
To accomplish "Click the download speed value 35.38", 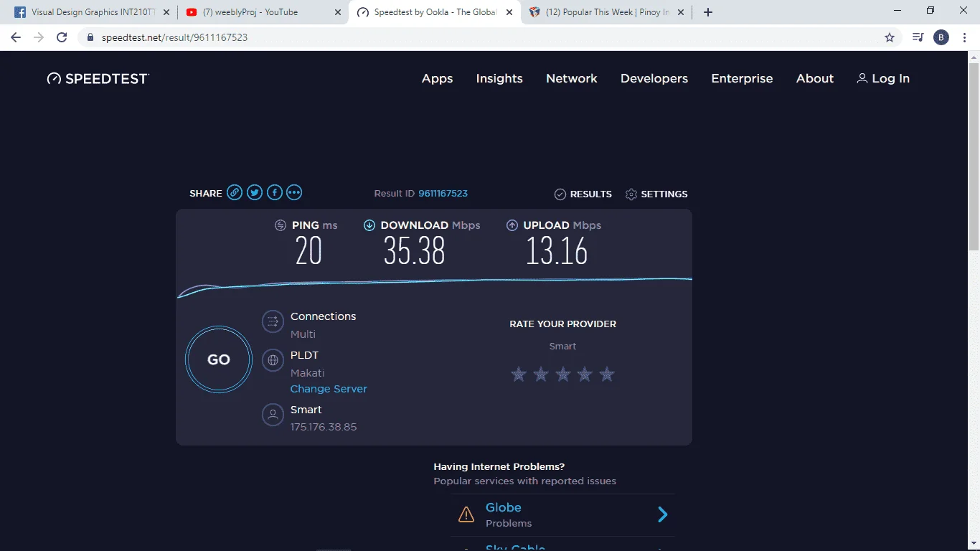I will click(415, 251).
